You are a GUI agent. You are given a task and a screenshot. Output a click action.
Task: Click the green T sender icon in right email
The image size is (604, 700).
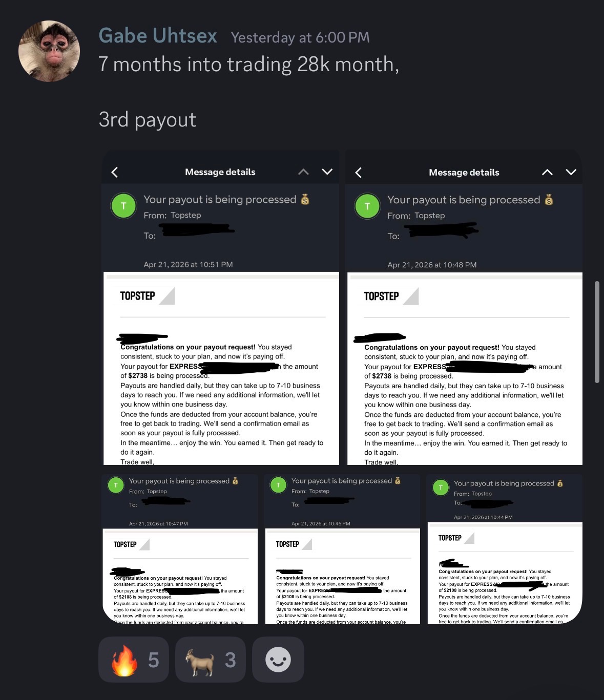(367, 206)
